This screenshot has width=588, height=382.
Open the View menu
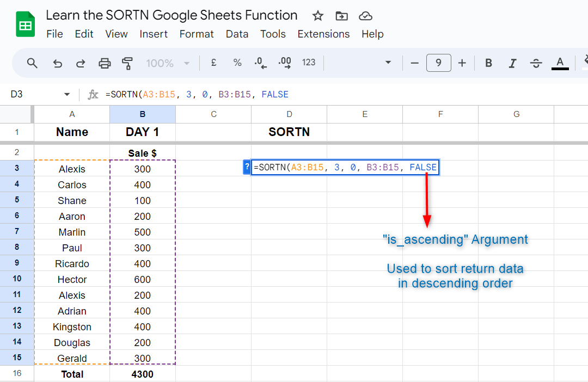(x=117, y=34)
